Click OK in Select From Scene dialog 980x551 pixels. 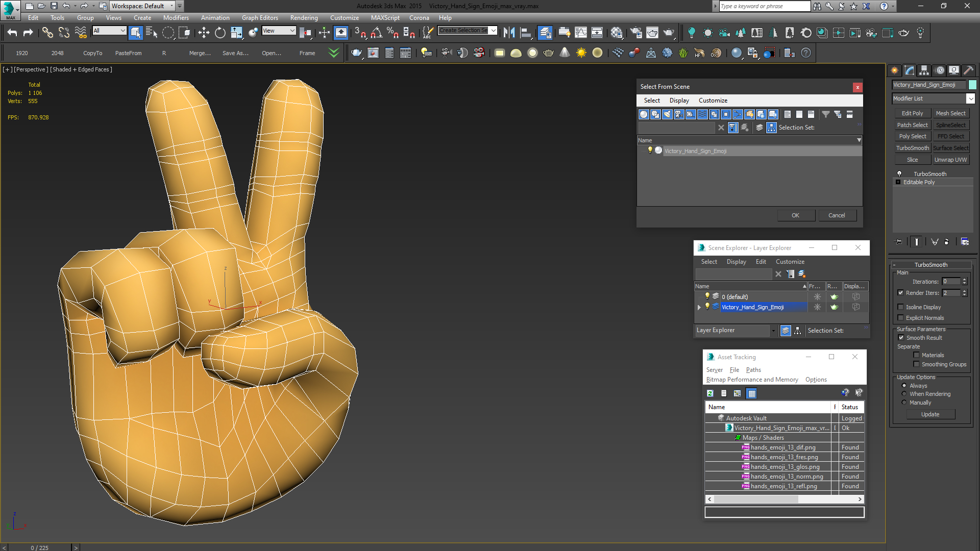796,215
